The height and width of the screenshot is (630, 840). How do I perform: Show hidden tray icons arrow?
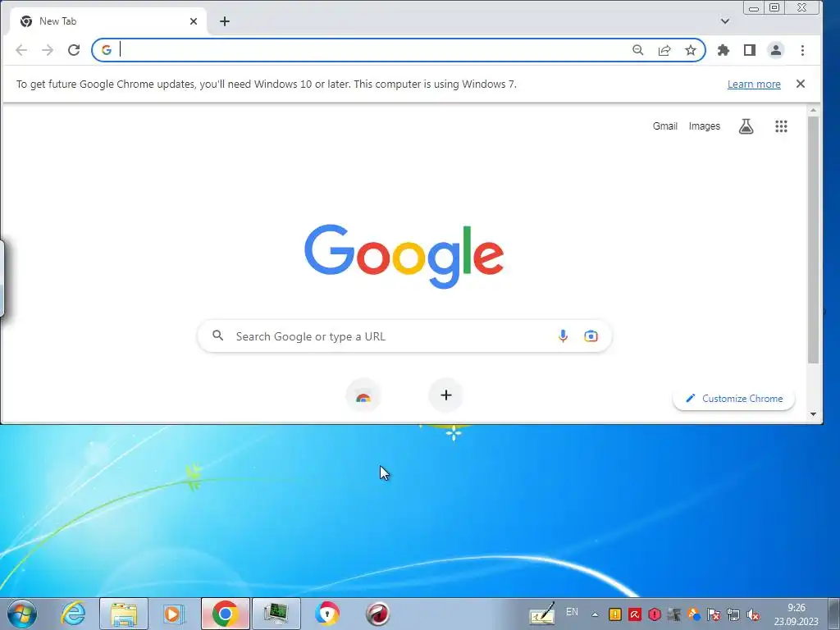point(595,614)
